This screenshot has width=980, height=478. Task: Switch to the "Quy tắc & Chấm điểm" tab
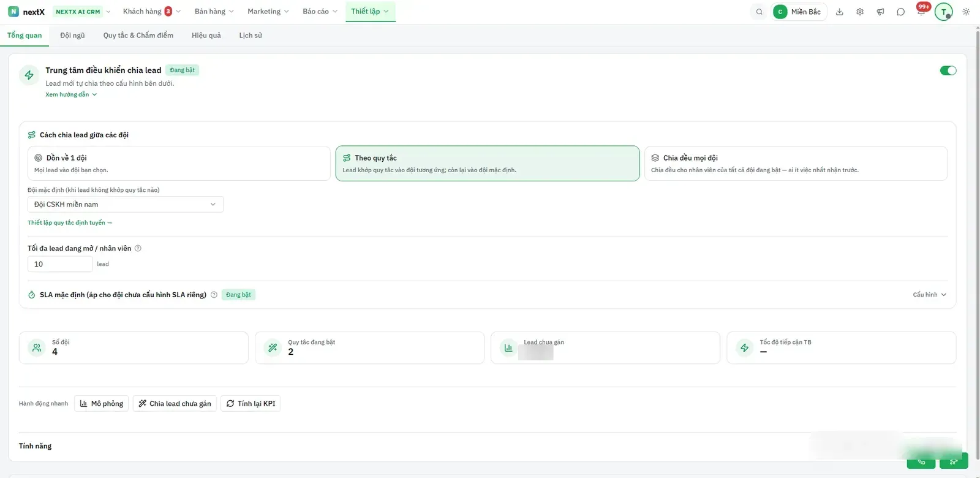(x=138, y=36)
